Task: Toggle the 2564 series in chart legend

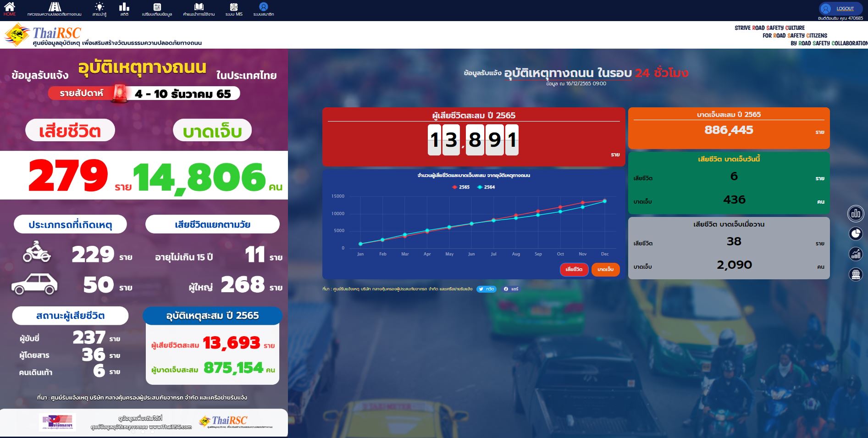Action: click(486, 187)
